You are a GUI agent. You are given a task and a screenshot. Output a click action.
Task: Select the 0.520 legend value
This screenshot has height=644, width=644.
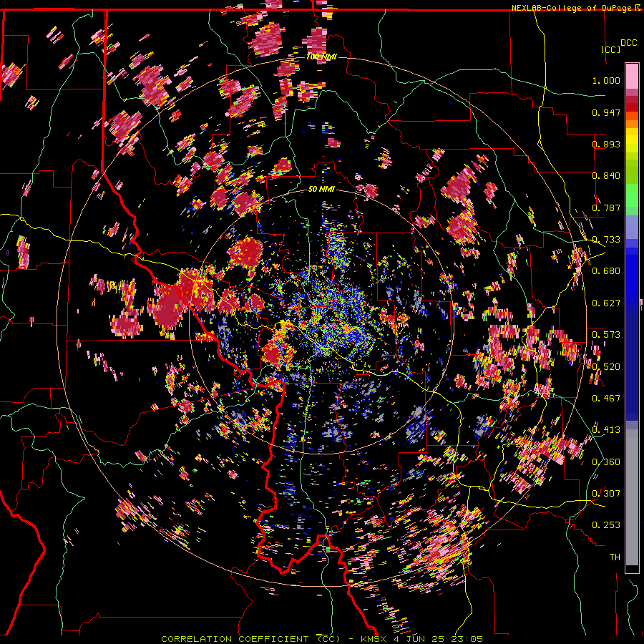click(x=606, y=367)
